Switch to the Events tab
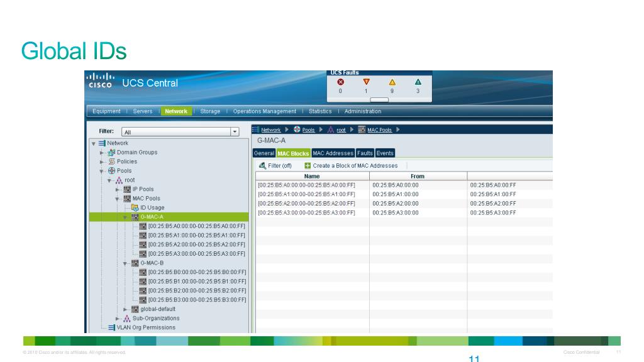644x362 pixels. [x=385, y=153]
